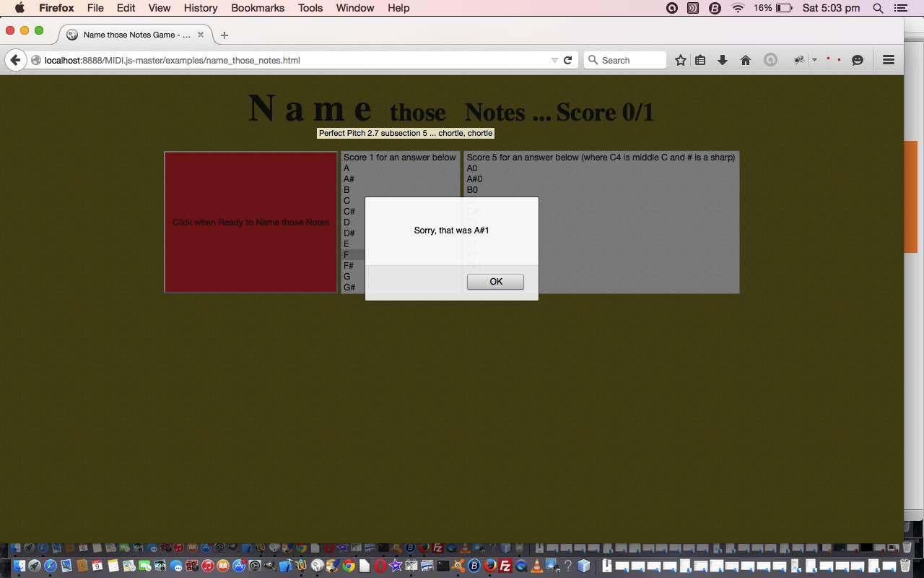This screenshot has height=578, width=924.
Task: Bookmark this page with the star icon
Action: [680, 61]
